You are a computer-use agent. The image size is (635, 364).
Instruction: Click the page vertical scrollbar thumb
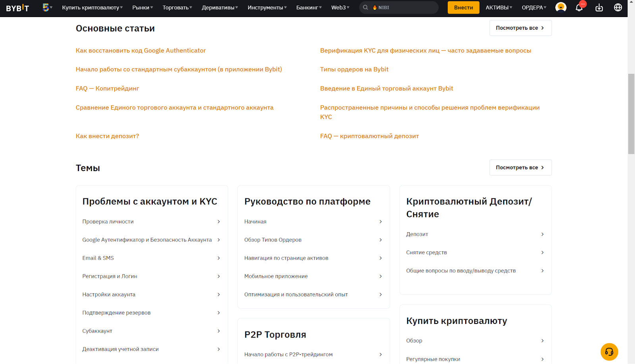point(631,114)
